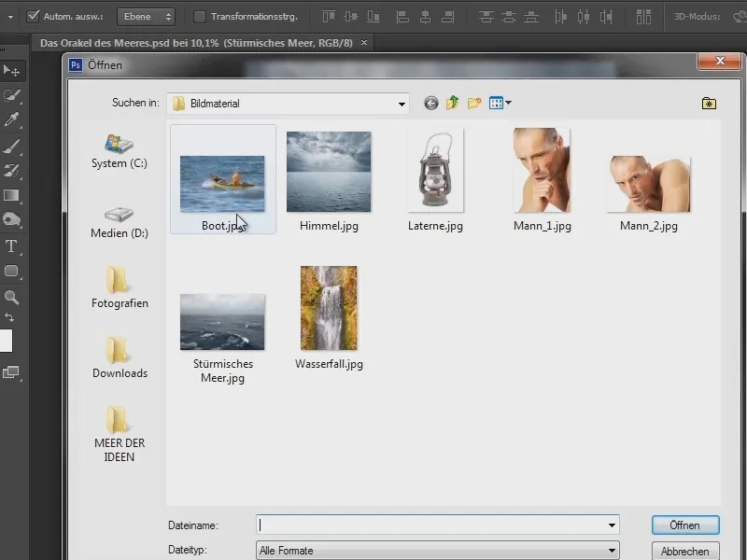
Task: Switch to Das Orakel des Meeres.psd tab
Action: [x=196, y=43]
